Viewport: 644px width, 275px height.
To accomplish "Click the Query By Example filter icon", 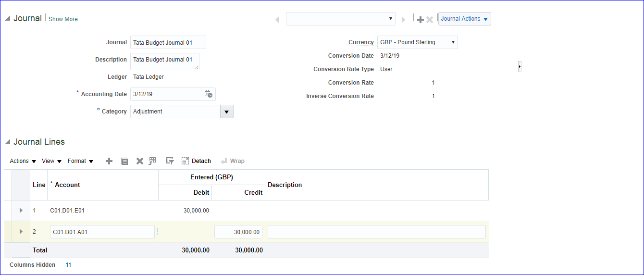I will [x=170, y=161].
